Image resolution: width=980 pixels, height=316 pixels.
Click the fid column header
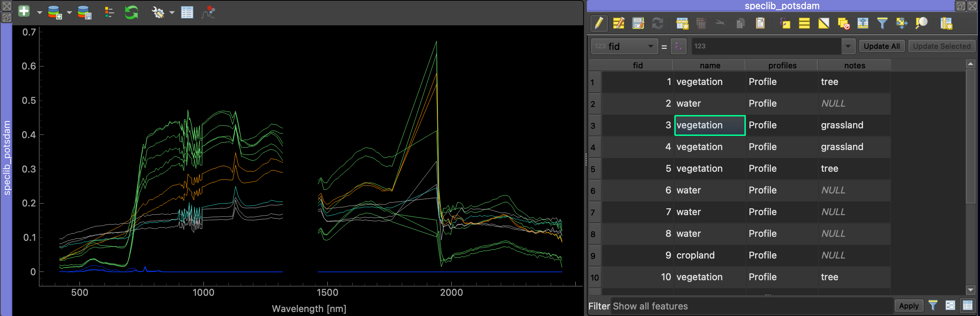[637, 65]
